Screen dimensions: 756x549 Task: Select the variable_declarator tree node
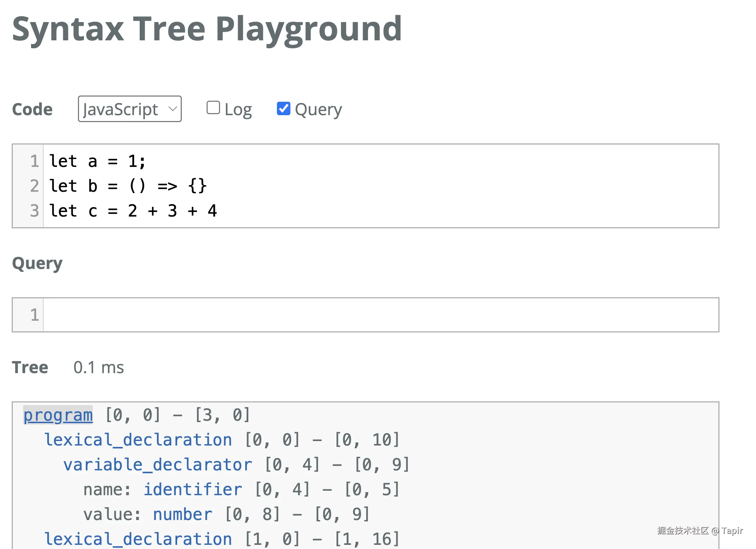158,465
